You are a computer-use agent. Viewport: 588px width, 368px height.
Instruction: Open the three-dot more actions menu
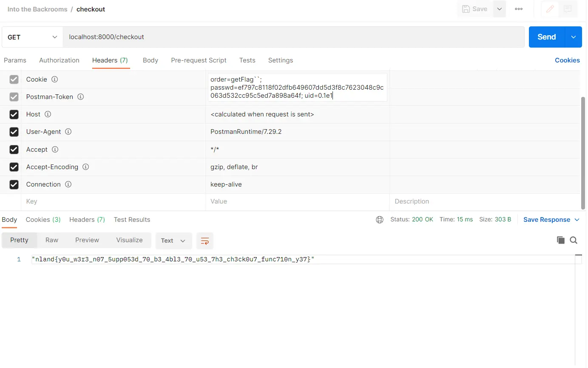pos(519,9)
